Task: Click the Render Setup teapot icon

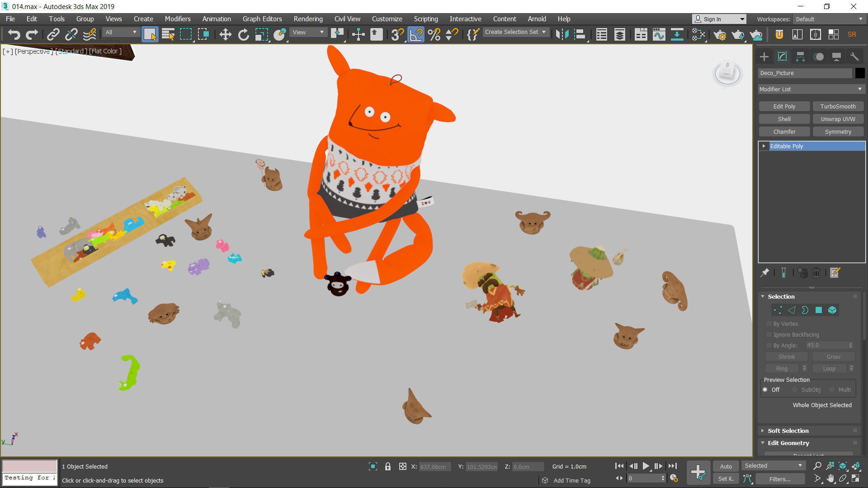Action: click(720, 34)
